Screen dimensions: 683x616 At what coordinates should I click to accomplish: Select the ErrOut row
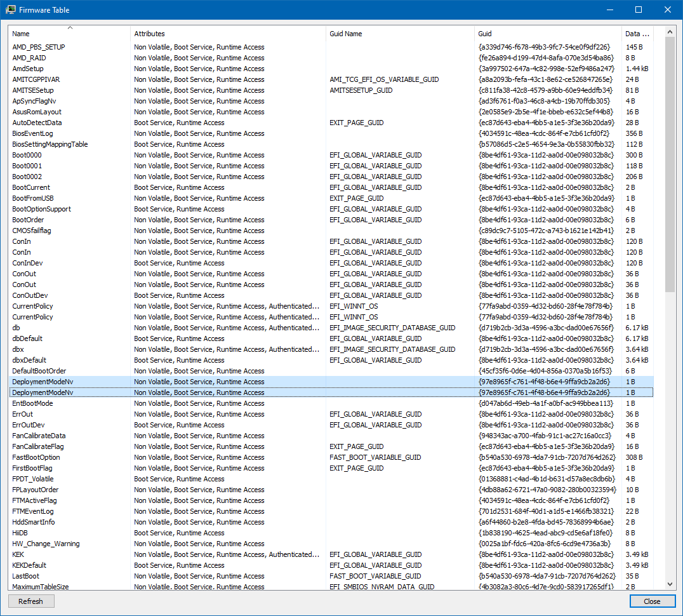(331, 414)
